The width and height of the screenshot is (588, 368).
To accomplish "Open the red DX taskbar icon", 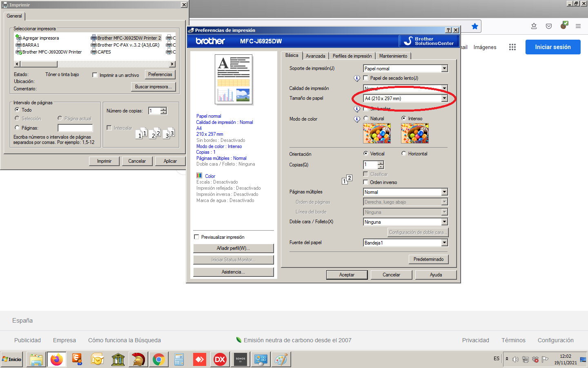I will coord(220,359).
